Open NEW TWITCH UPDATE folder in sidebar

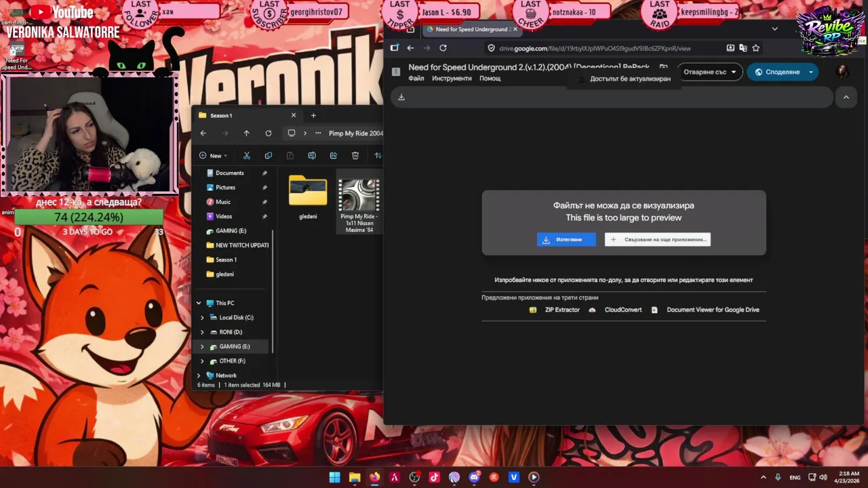tap(236, 245)
